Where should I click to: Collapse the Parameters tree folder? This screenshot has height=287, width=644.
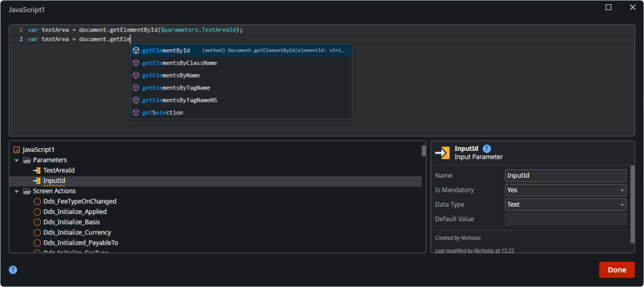point(17,160)
